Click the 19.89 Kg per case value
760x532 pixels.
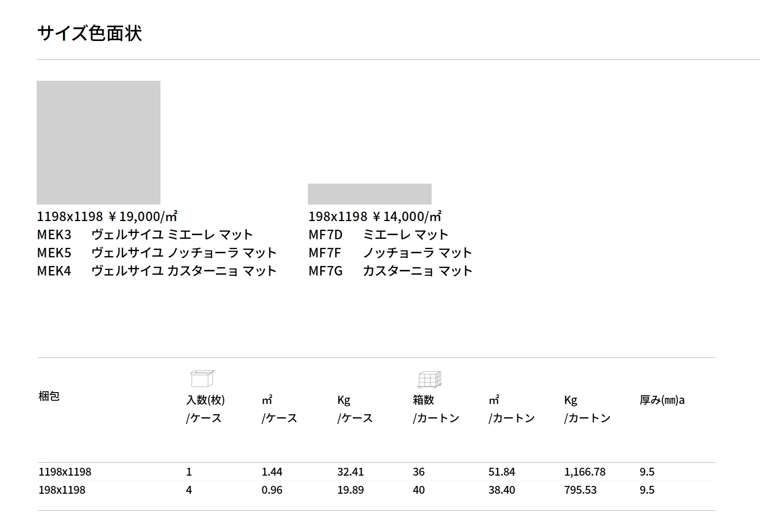(350, 490)
